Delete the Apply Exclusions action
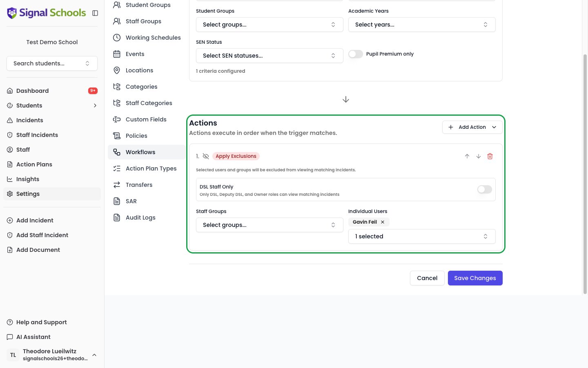This screenshot has width=588, height=368. pos(490,156)
